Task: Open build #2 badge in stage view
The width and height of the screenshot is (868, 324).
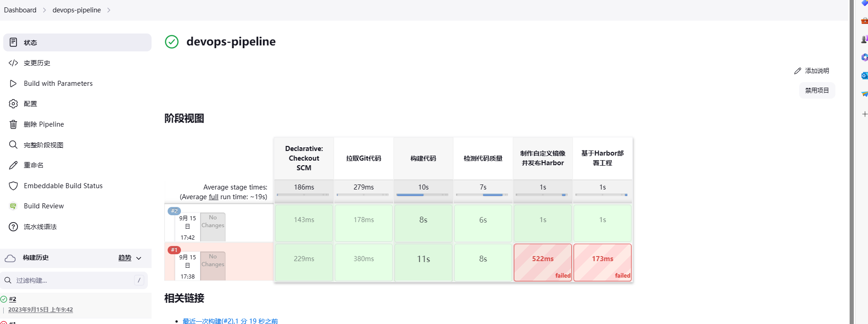Action: (174, 211)
